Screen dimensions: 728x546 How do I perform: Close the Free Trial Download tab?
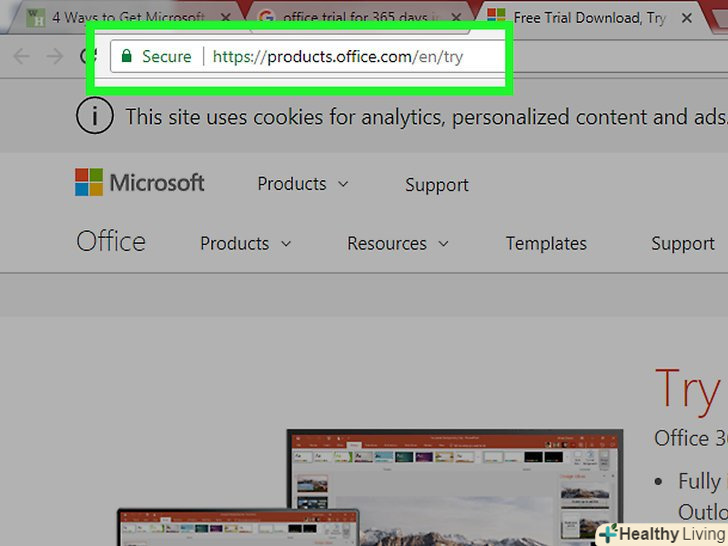tap(687, 18)
